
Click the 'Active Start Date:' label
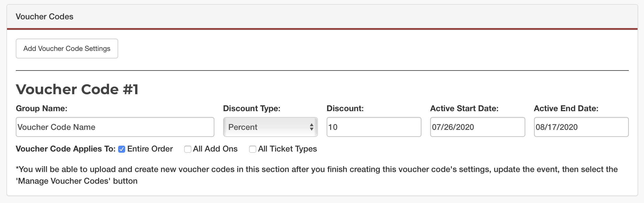(464, 109)
